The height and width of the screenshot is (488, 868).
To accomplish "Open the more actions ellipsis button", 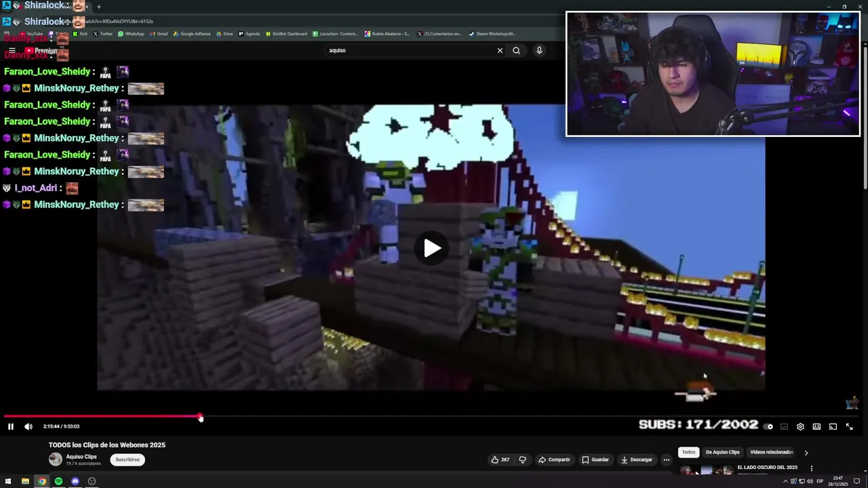I will click(x=666, y=460).
